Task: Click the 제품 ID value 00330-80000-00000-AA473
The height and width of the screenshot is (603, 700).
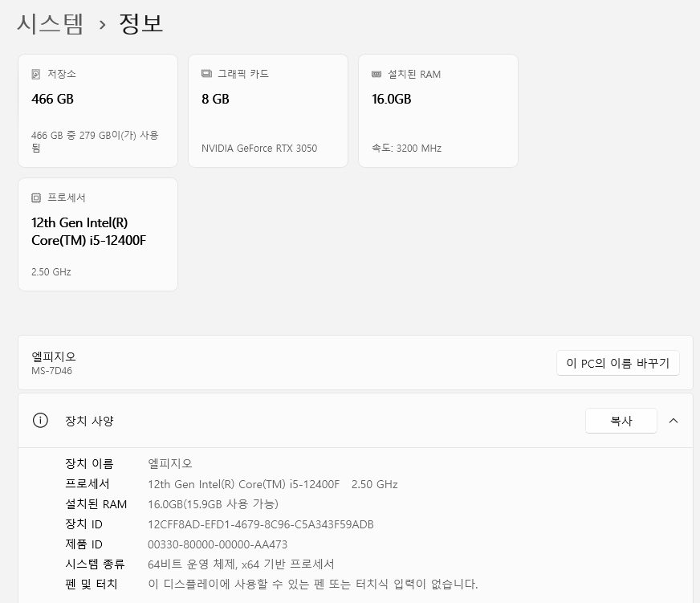Action: click(218, 544)
